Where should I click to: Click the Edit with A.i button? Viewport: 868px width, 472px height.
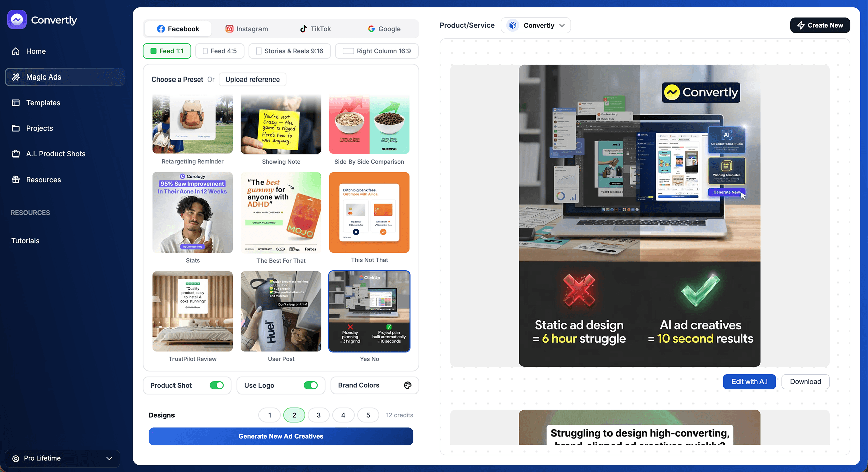749,382
